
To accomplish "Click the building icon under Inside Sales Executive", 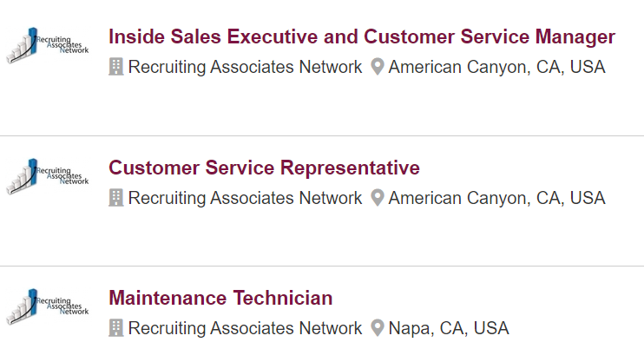I will (115, 67).
